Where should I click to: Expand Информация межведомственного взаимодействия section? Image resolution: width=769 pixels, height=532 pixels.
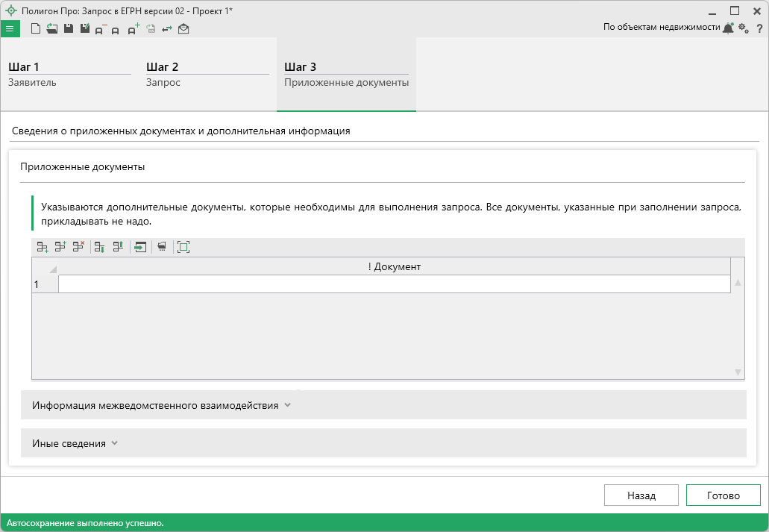click(161, 405)
